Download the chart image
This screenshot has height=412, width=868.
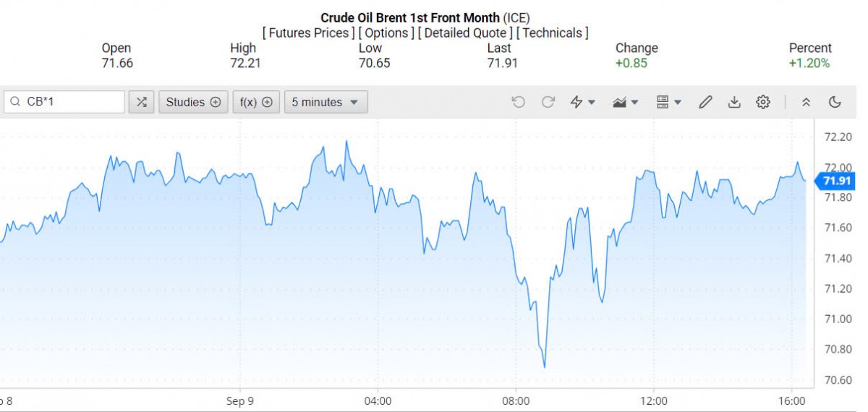click(734, 102)
